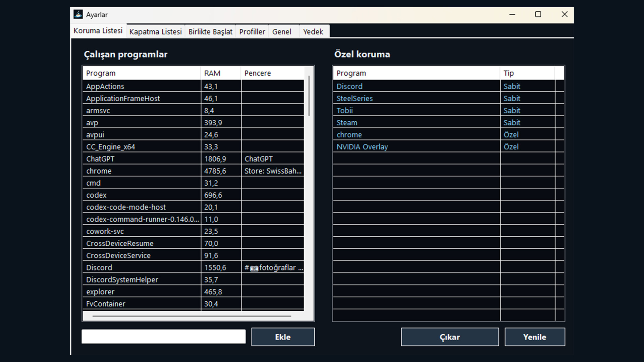The height and width of the screenshot is (362, 644).
Task: Click the vertical scrollbar of running programs
Action: [309, 96]
